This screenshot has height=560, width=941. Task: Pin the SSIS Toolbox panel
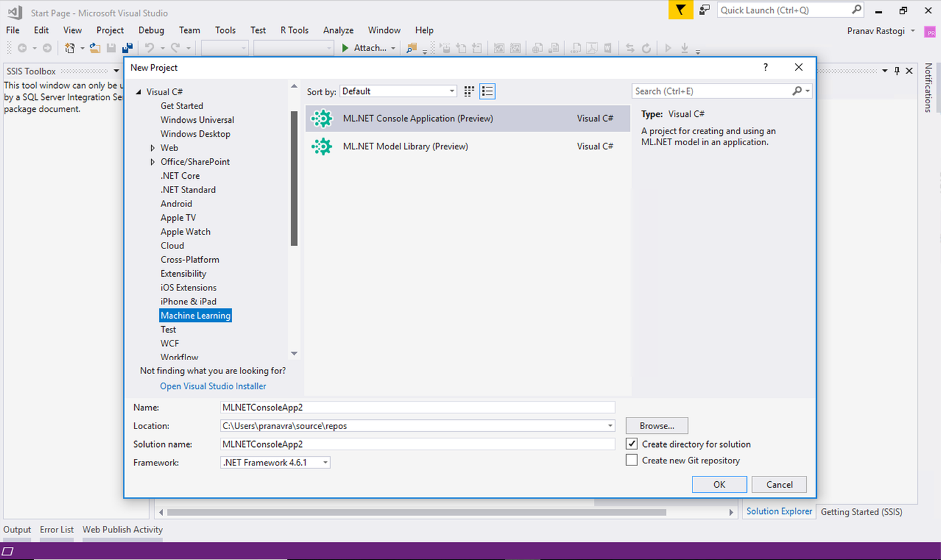[897, 71]
